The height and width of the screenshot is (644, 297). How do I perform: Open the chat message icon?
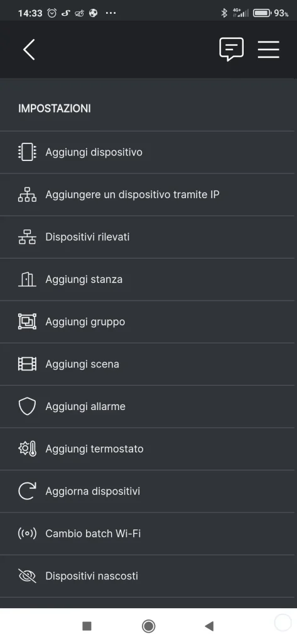(x=231, y=50)
